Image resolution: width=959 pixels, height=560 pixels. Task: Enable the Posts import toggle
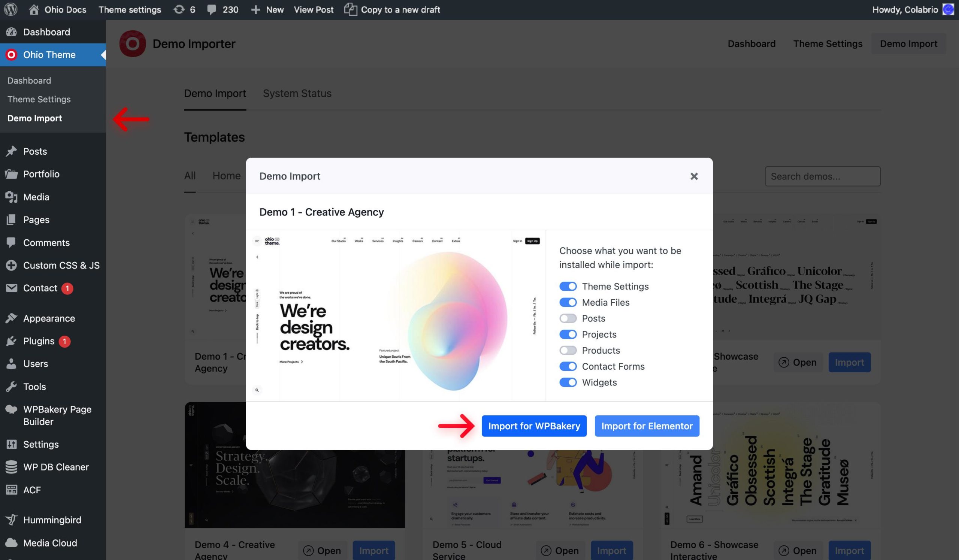pyautogui.click(x=568, y=318)
